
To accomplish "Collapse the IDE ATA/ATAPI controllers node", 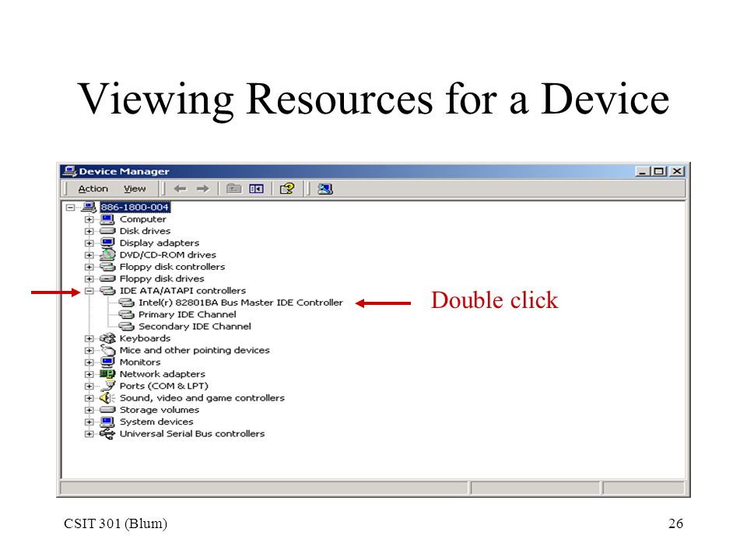I will click(x=89, y=291).
